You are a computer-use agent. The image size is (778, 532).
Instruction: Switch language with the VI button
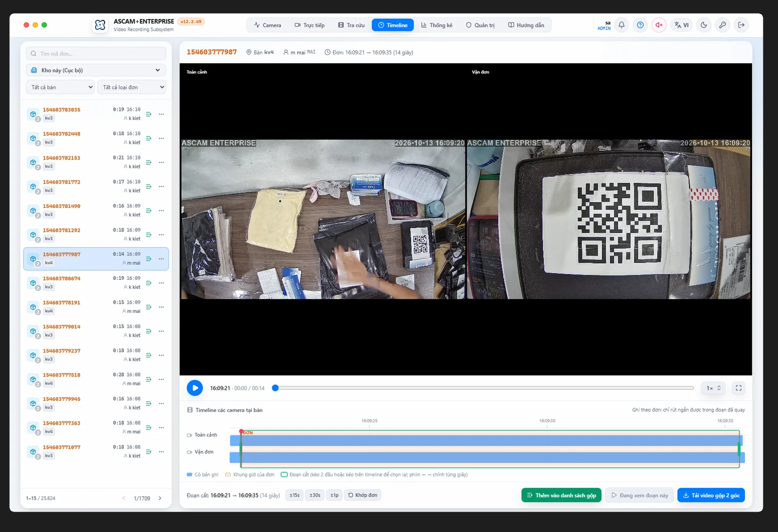point(682,25)
